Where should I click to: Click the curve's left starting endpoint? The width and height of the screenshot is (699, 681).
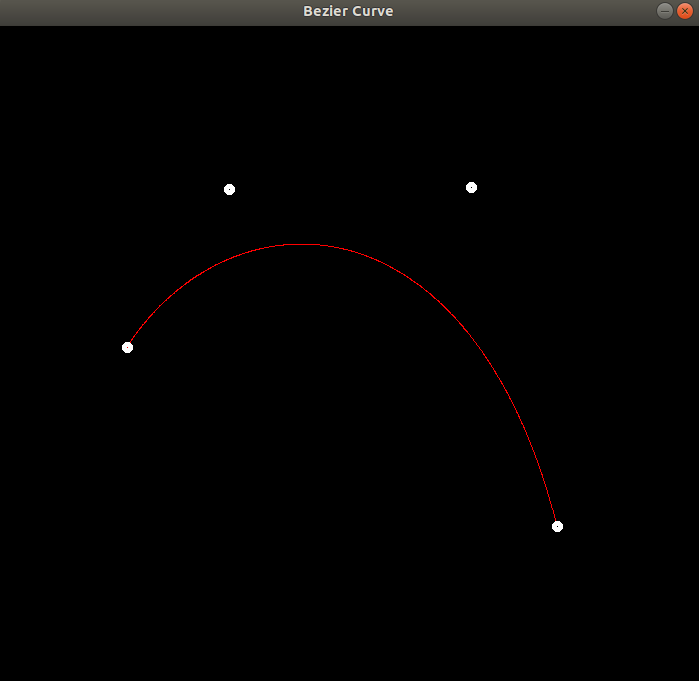point(127,347)
